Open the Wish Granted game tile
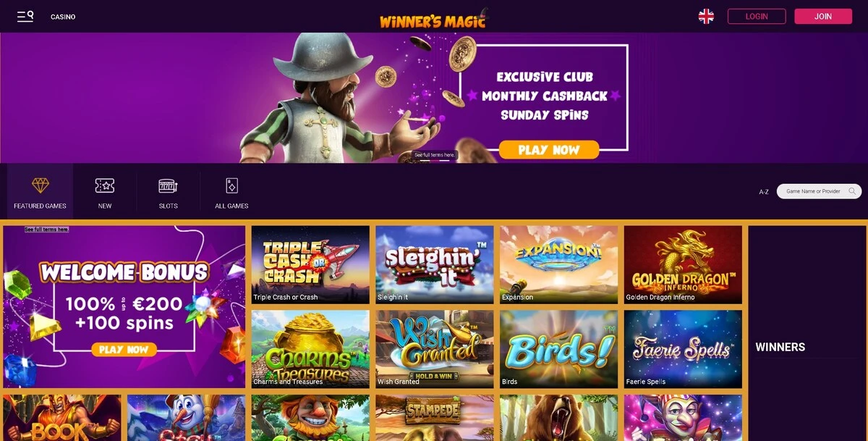 435,349
